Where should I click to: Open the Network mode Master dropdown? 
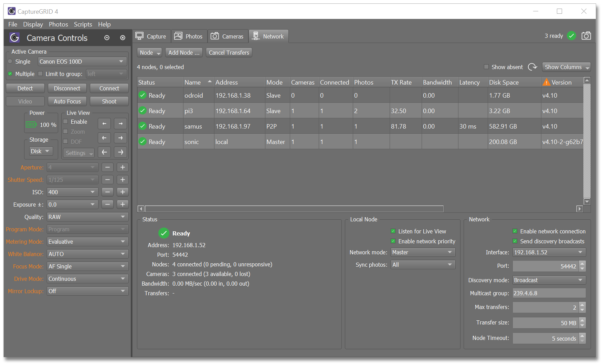pos(423,252)
